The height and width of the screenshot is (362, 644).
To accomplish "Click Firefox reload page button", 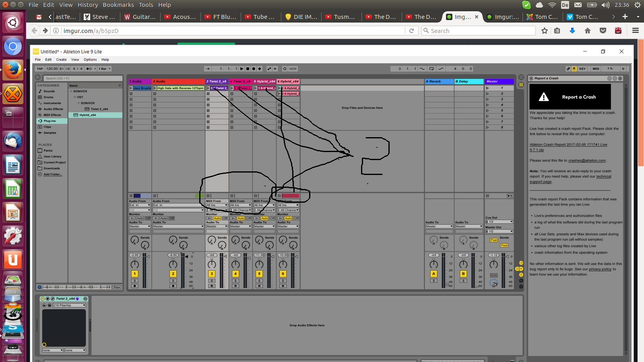I will (411, 31).
